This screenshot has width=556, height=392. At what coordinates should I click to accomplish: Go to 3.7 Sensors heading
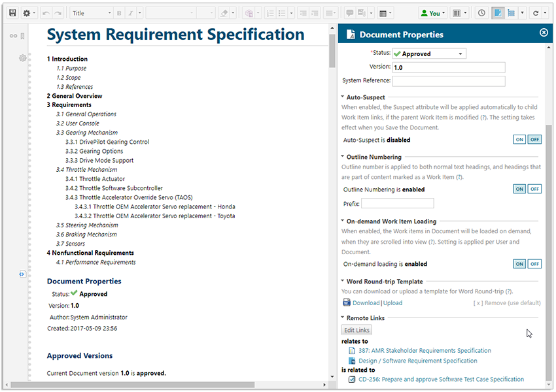click(x=70, y=244)
